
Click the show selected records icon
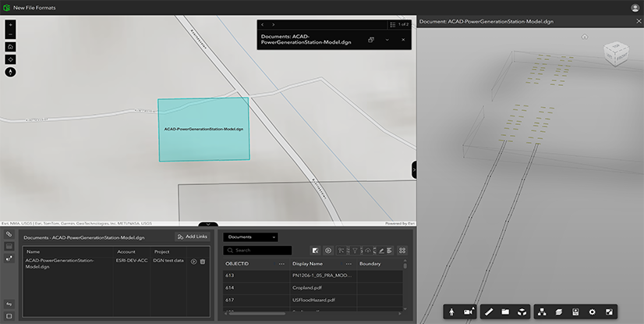click(315, 250)
